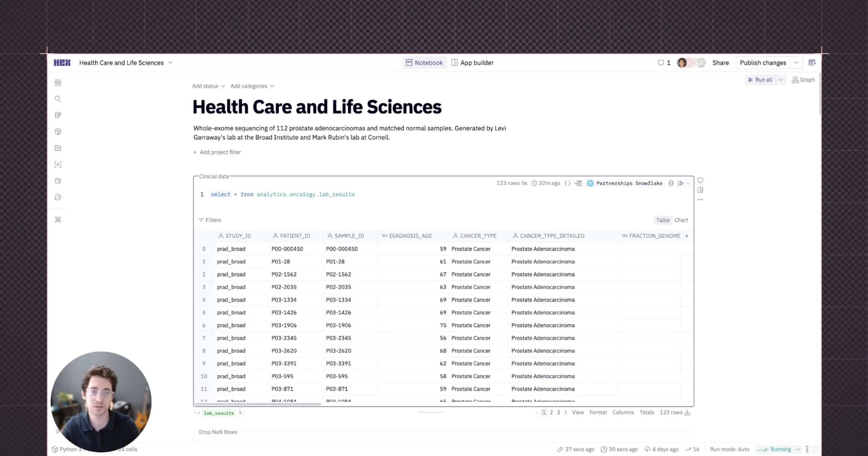
Task: Switch cell output to Chart view
Action: pos(681,220)
